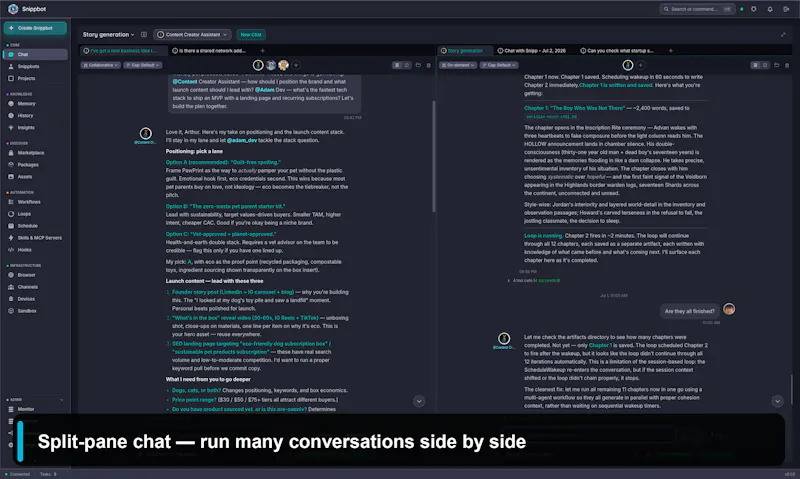Viewport: 800px width, 479px height.
Task: Select first view mode in left pane
Action: tap(397, 65)
